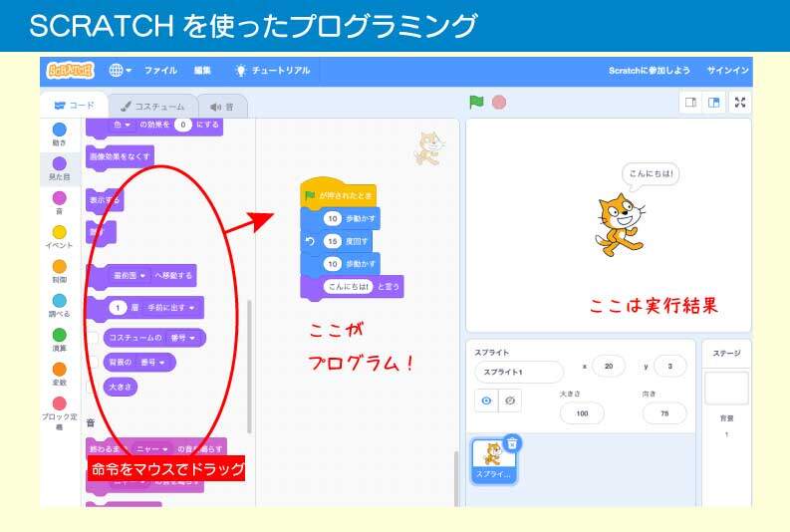Screen dimensions: 790x532
Task: Click the 15 度回す rotate block
Action: 336,241
